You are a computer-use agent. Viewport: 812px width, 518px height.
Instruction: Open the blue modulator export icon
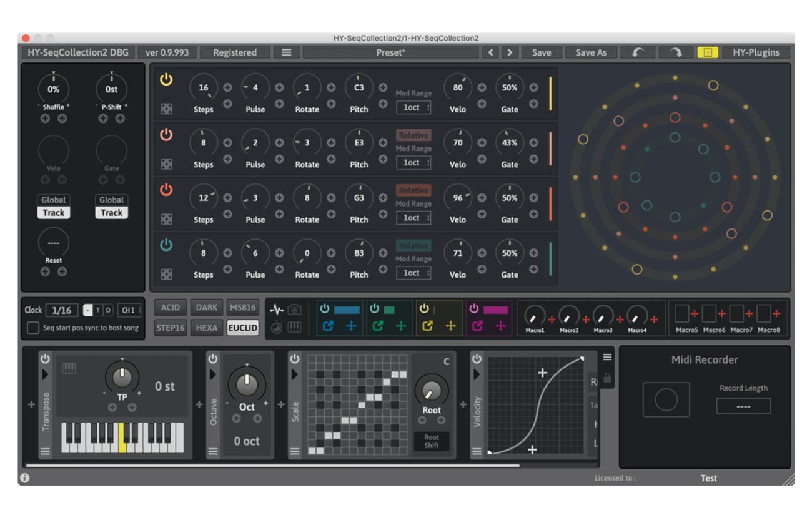point(328,326)
